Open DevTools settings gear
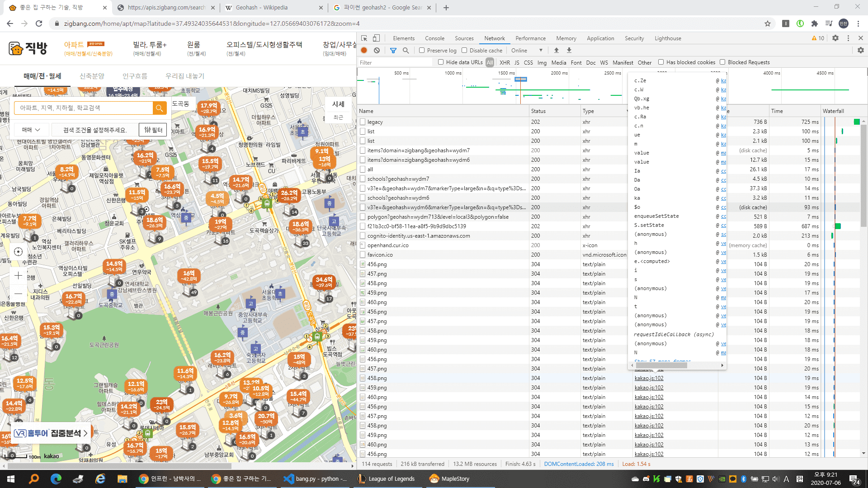Screen dimensions: 868x488 click(x=835, y=38)
